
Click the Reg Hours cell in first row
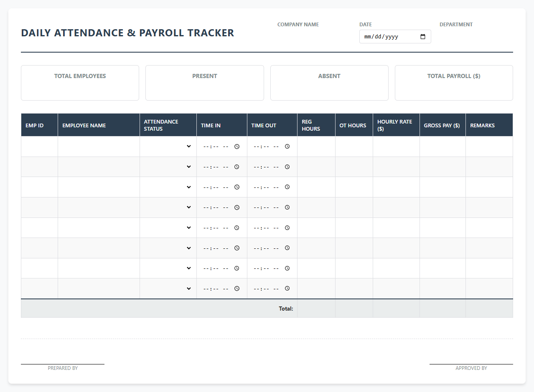(316, 147)
